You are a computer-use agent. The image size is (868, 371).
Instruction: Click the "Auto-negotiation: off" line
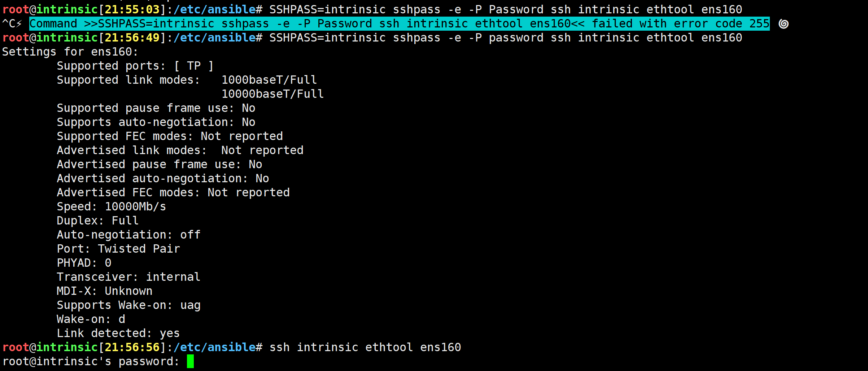[x=128, y=235]
